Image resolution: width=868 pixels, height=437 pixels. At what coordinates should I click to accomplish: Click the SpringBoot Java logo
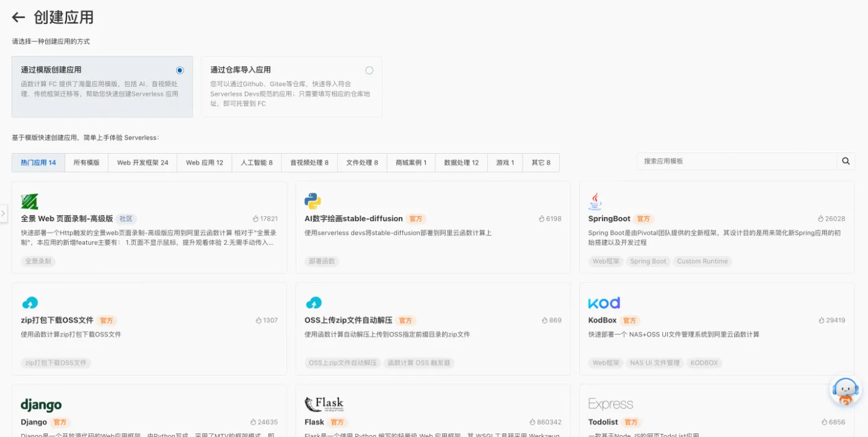[596, 201]
